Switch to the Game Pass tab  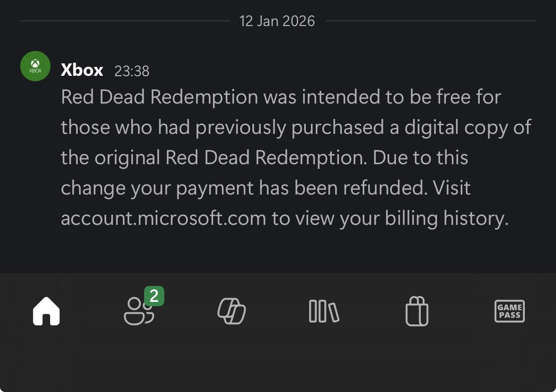(509, 311)
